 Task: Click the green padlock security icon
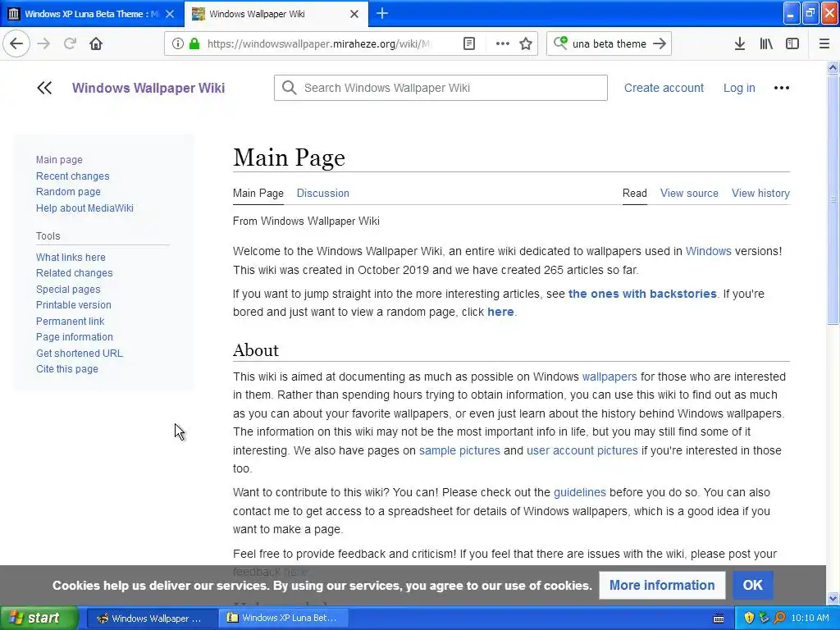tap(194, 44)
